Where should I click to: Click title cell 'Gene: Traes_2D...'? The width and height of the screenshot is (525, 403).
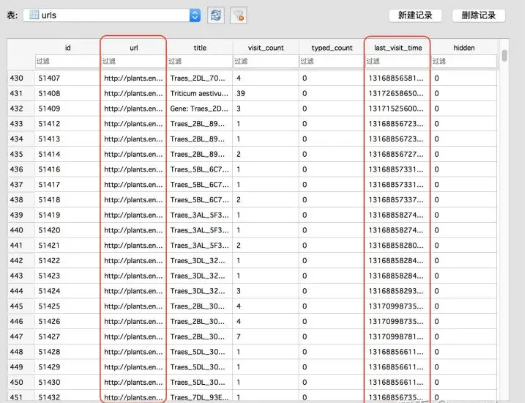tap(200, 109)
